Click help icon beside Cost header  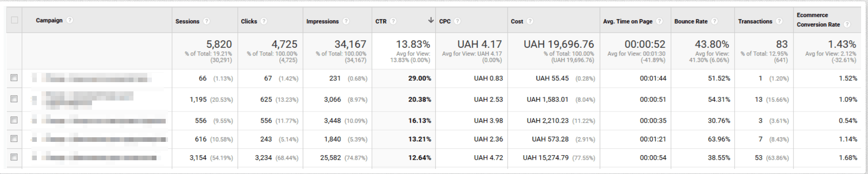tap(530, 21)
